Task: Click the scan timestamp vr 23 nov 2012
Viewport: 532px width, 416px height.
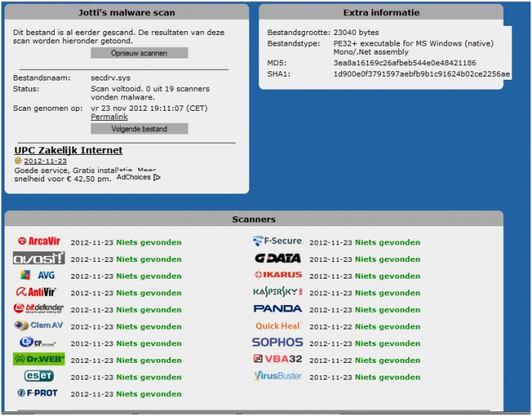Action: pos(149,109)
